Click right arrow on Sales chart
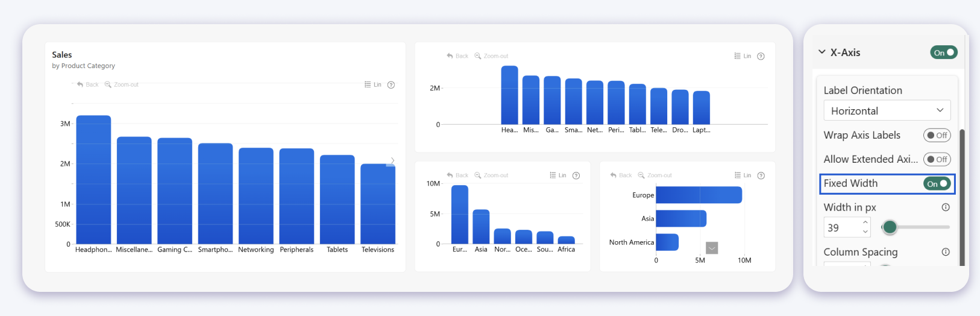Image resolution: width=980 pixels, height=316 pixels. (x=392, y=160)
